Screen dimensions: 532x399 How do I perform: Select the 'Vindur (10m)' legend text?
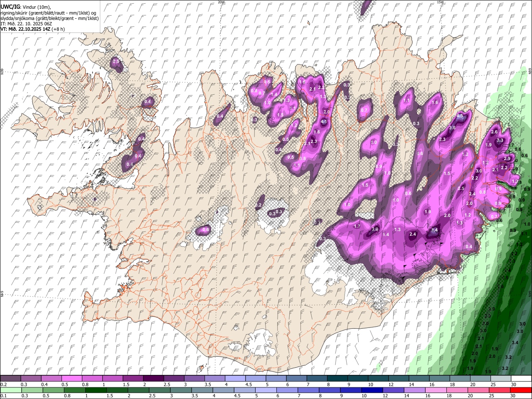tap(36, 7)
